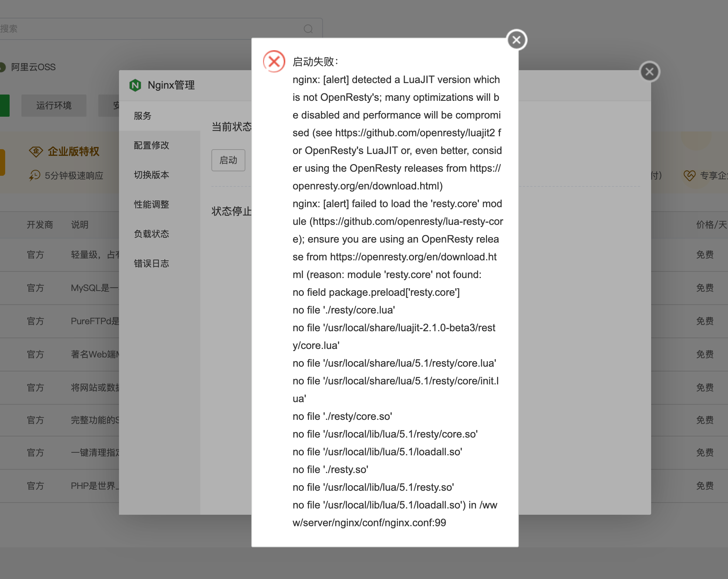Viewport: 728px width, 579px height.
Task: Click the 启动失败 heading text
Action: [315, 62]
